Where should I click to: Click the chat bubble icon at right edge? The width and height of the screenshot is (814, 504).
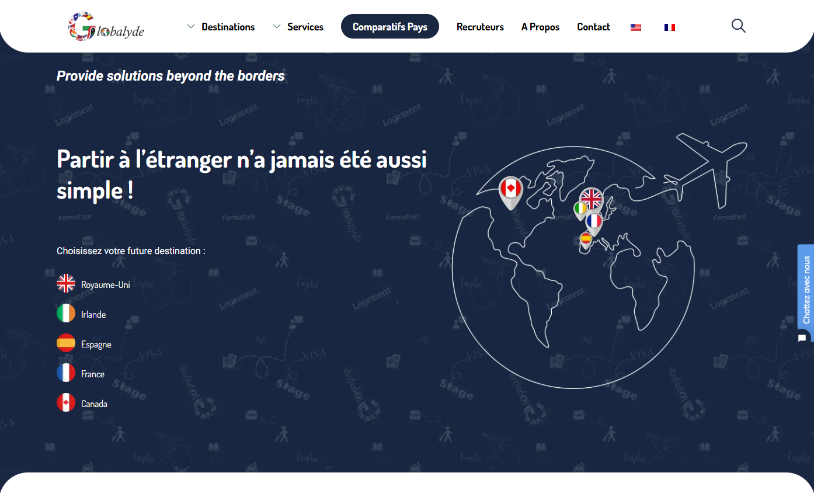pyautogui.click(x=802, y=338)
